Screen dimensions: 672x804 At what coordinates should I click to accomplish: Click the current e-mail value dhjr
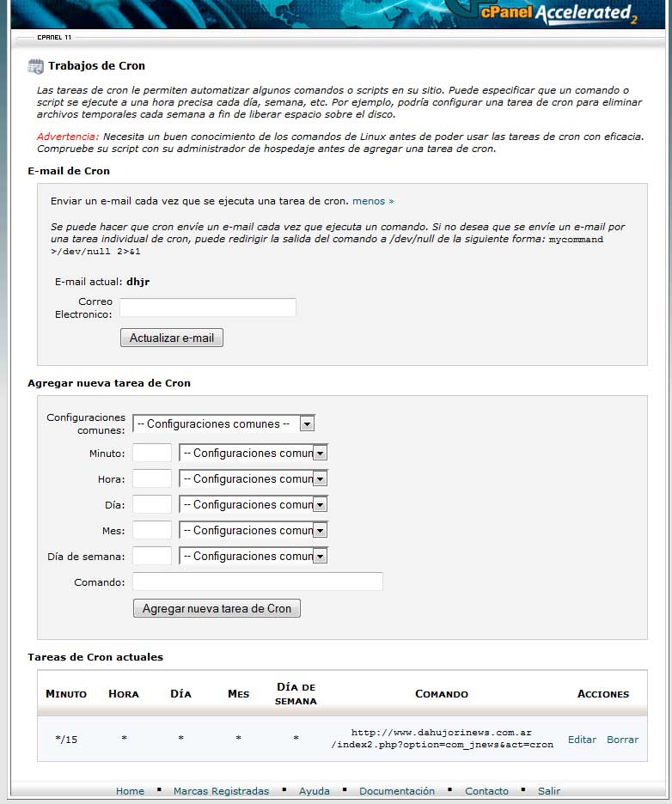point(138,282)
